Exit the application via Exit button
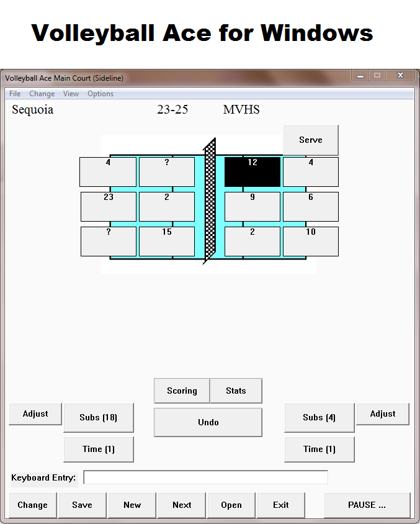The height and width of the screenshot is (524, 420). pos(281,505)
